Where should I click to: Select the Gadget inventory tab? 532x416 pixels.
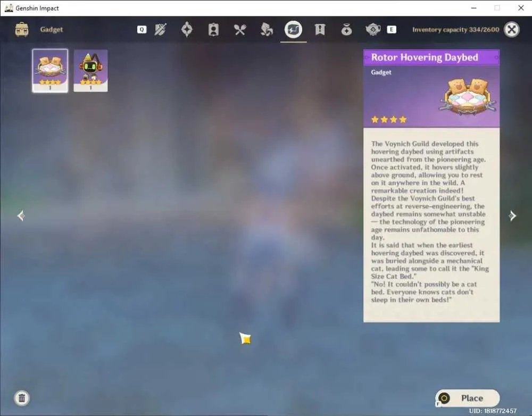coord(294,29)
